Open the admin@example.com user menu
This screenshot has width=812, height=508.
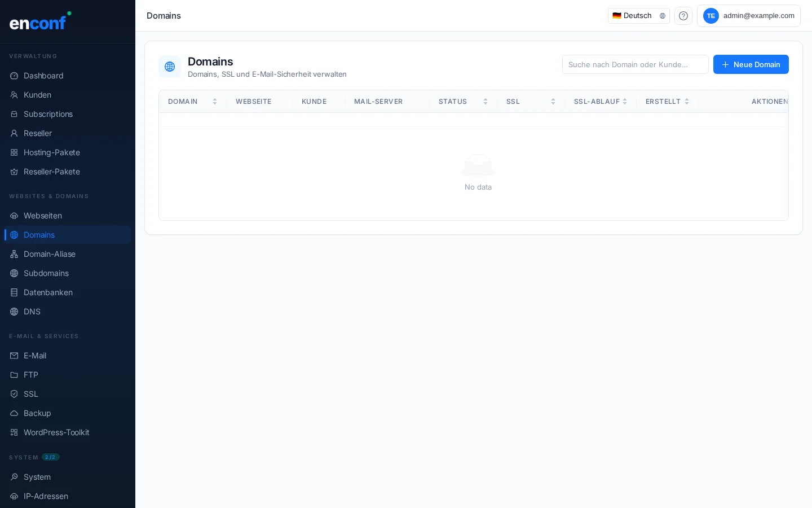tap(748, 16)
